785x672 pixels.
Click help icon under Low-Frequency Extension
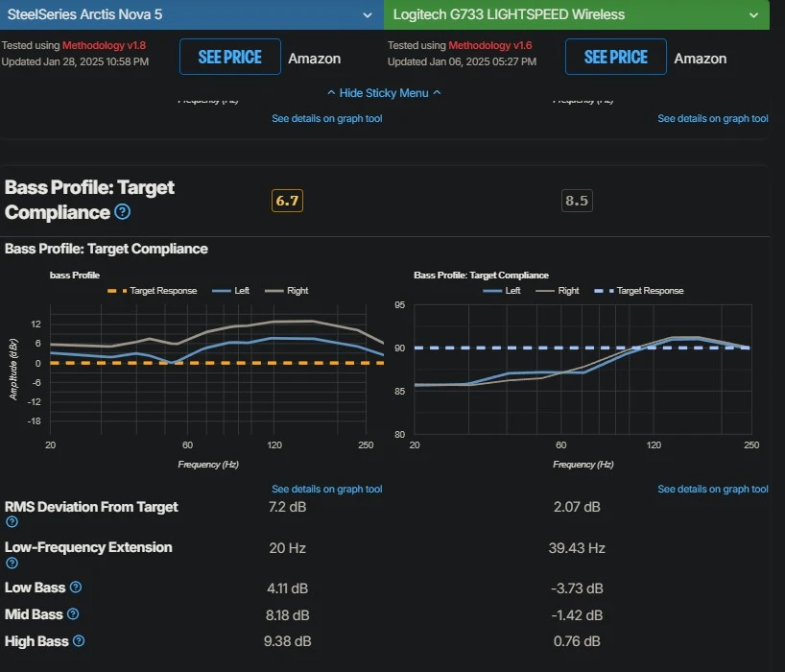click(x=12, y=563)
